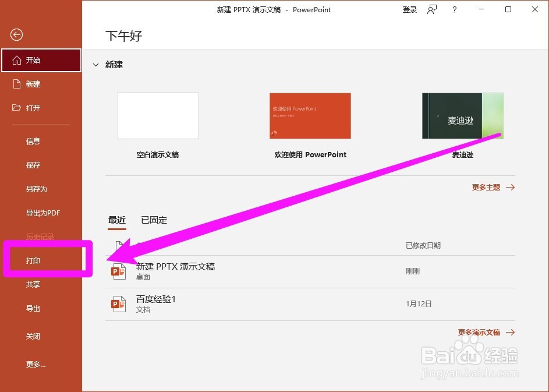Switch to the 已固定 tab
The height and width of the screenshot is (392, 549).
pos(154,220)
